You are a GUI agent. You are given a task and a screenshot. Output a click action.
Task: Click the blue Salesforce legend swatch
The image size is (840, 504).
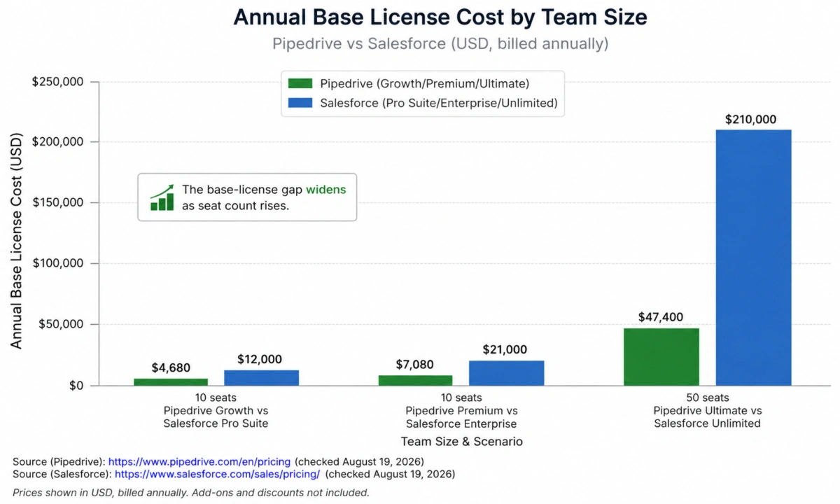coord(301,104)
